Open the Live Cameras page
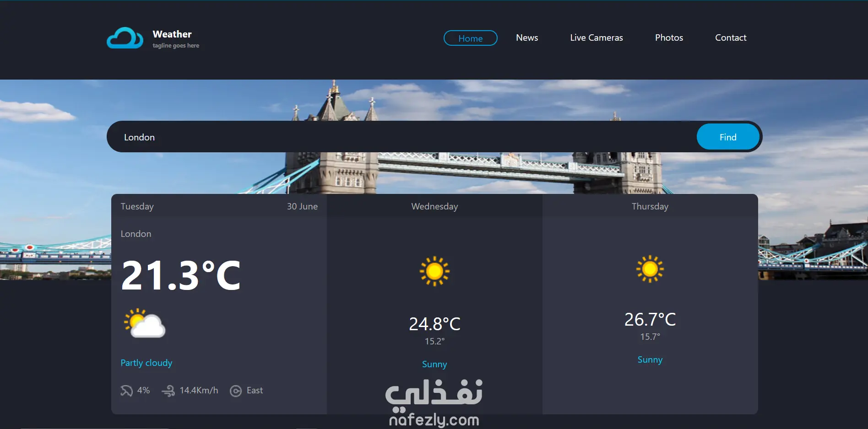The height and width of the screenshot is (429, 868). click(x=597, y=38)
